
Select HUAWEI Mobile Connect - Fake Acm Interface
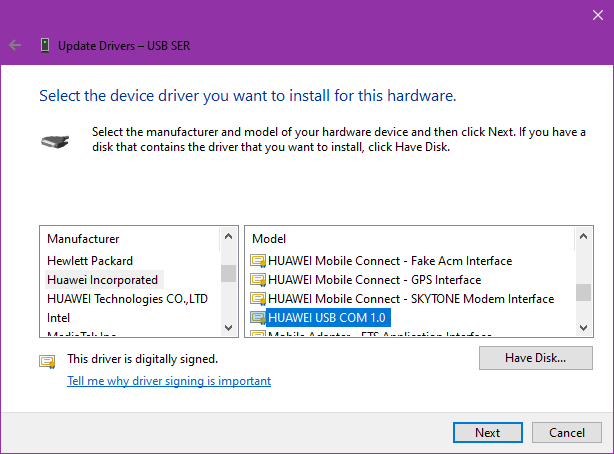tap(390, 261)
